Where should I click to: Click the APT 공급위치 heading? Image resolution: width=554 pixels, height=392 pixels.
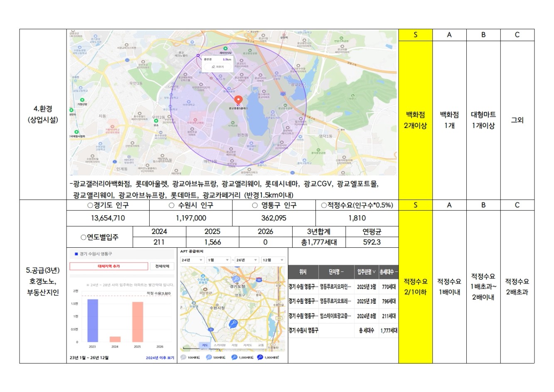[x=192, y=251]
